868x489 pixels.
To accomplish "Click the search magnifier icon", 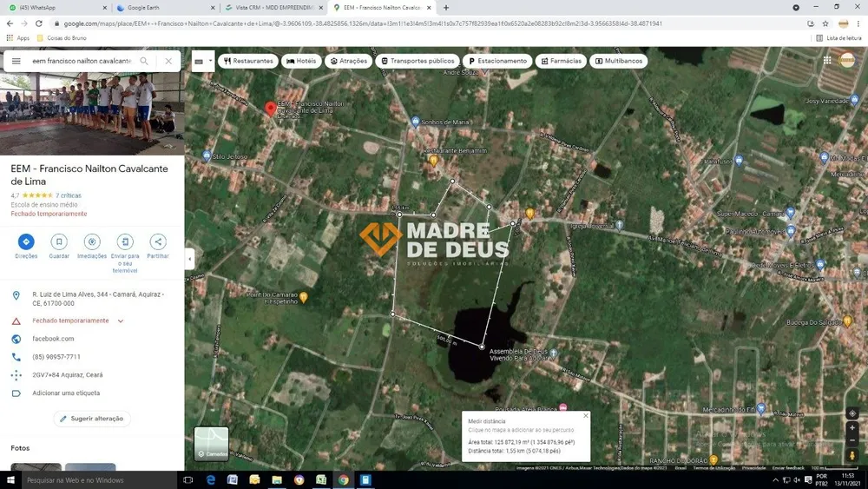I will tap(144, 61).
